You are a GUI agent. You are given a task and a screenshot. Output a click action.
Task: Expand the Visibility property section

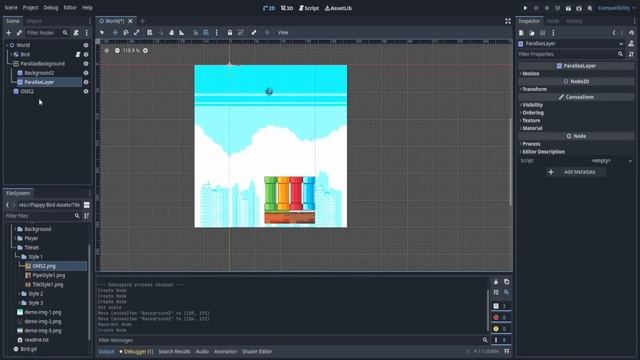(532, 105)
